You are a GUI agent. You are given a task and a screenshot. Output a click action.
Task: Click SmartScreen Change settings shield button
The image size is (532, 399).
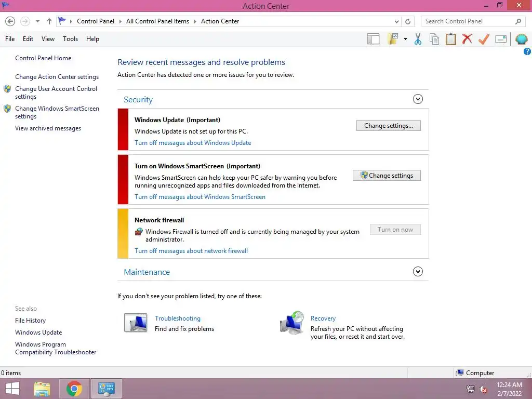[387, 176]
